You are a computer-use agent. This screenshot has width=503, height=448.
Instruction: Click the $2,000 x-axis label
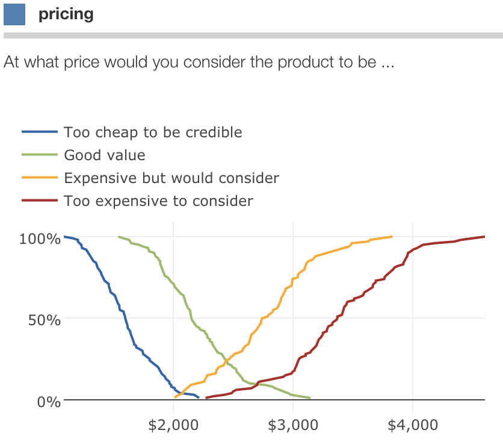pos(173,425)
